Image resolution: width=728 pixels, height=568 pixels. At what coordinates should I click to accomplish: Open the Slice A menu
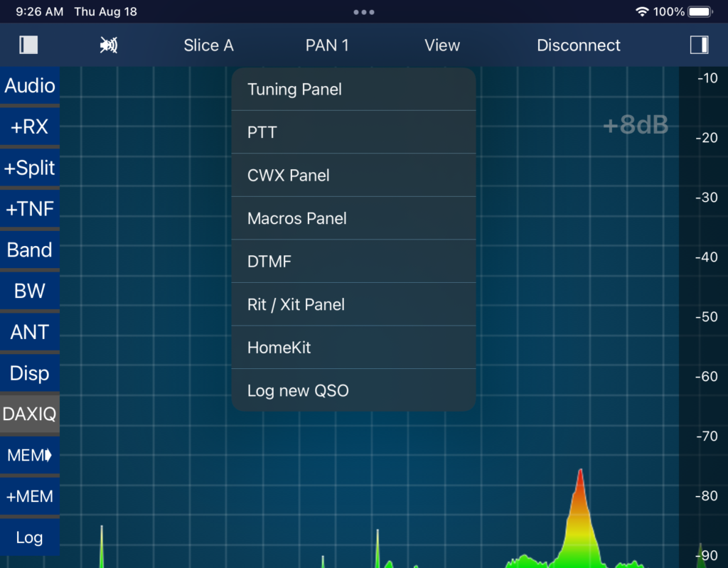208,45
